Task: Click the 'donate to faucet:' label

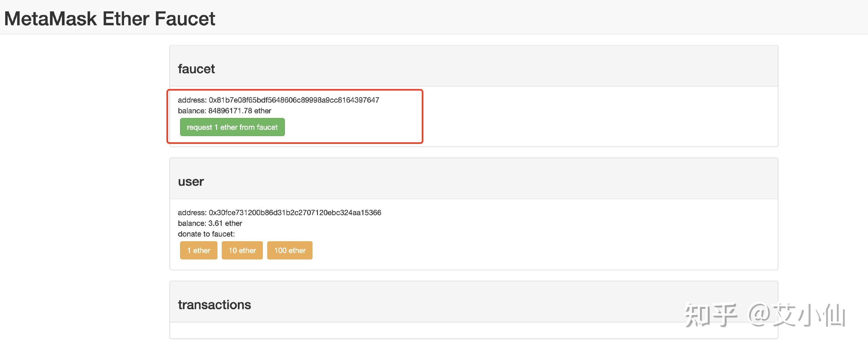Action: tap(206, 234)
